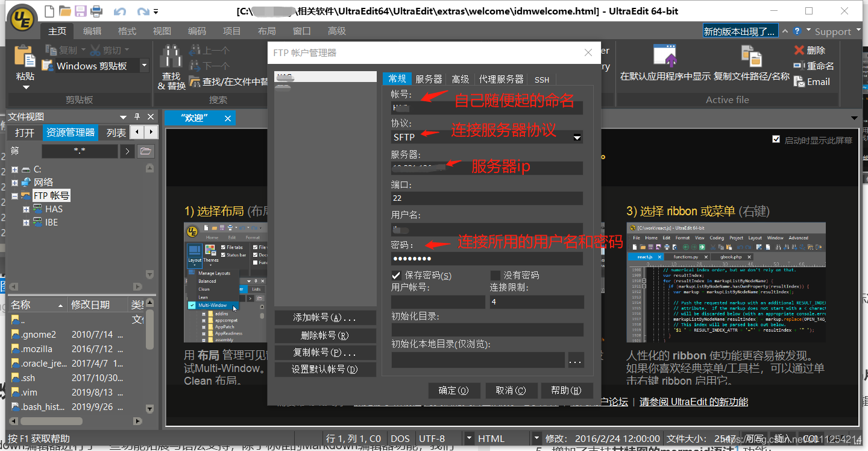Click the filter browse folder icon
The image size is (868, 451).
pyautogui.click(x=145, y=151)
